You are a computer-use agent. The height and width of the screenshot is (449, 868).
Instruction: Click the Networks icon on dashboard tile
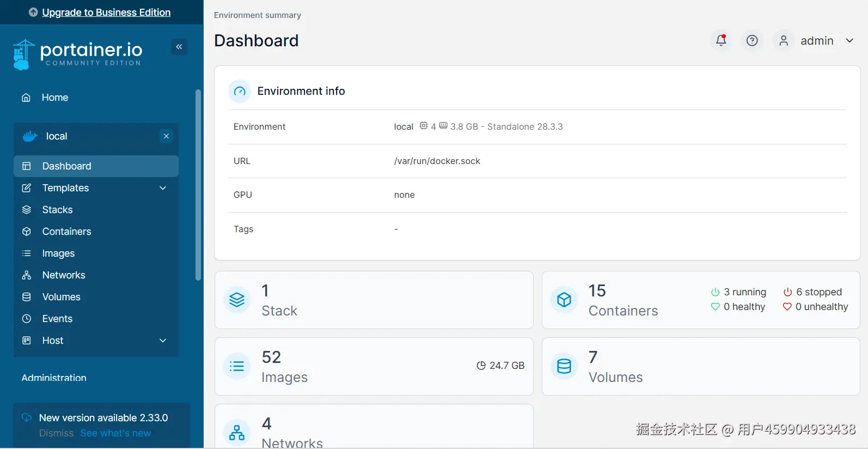tap(237, 433)
